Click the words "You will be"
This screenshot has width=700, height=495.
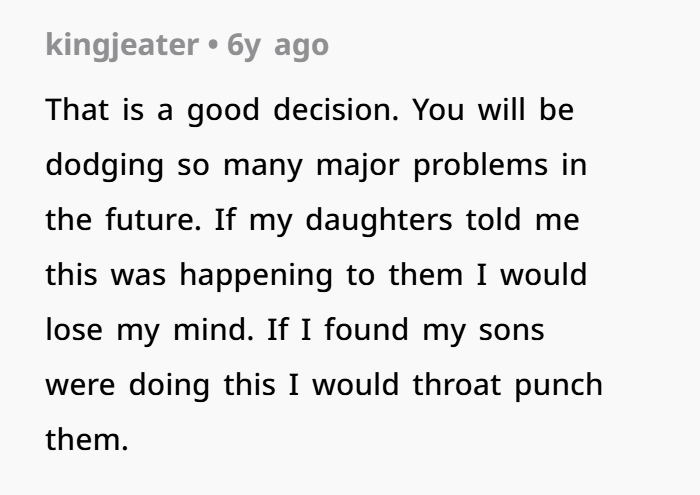pos(494,110)
